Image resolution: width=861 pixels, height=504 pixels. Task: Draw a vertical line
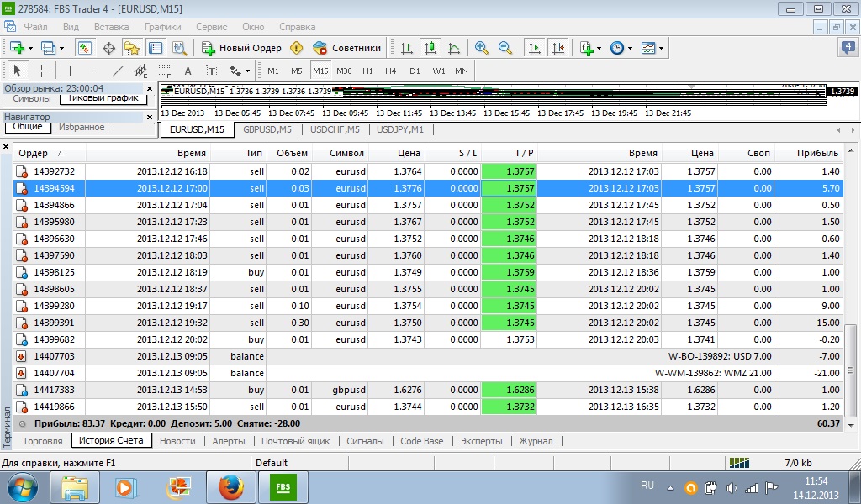tap(70, 71)
